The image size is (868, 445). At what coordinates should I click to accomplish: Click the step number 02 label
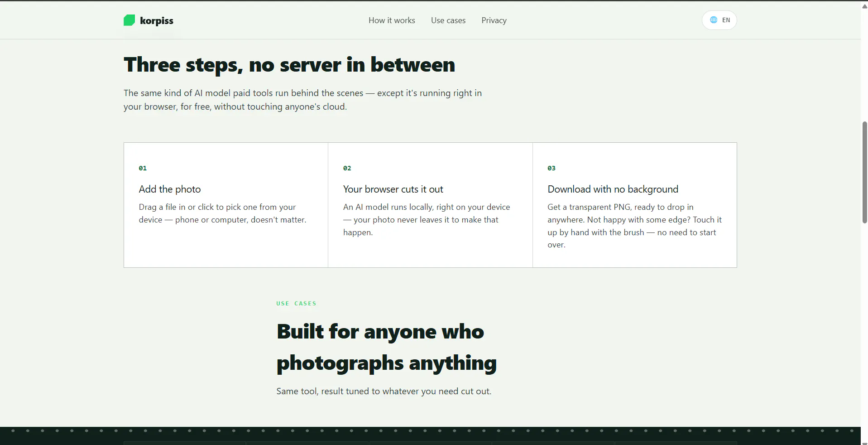click(x=347, y=168)
